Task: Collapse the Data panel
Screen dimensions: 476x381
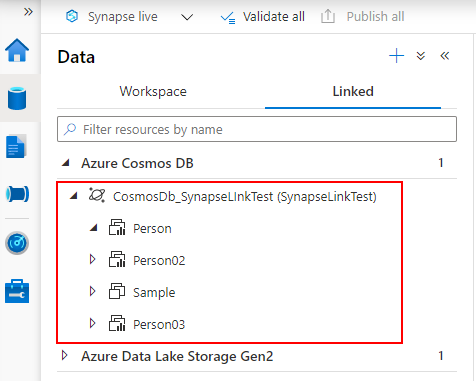Action: 445,56
